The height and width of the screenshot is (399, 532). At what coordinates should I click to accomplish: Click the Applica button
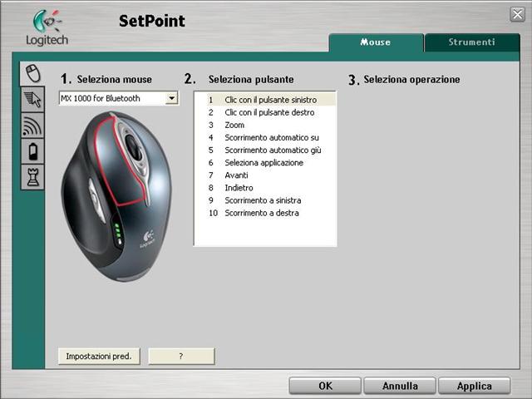pyautogui.click(x=475, y=386)
